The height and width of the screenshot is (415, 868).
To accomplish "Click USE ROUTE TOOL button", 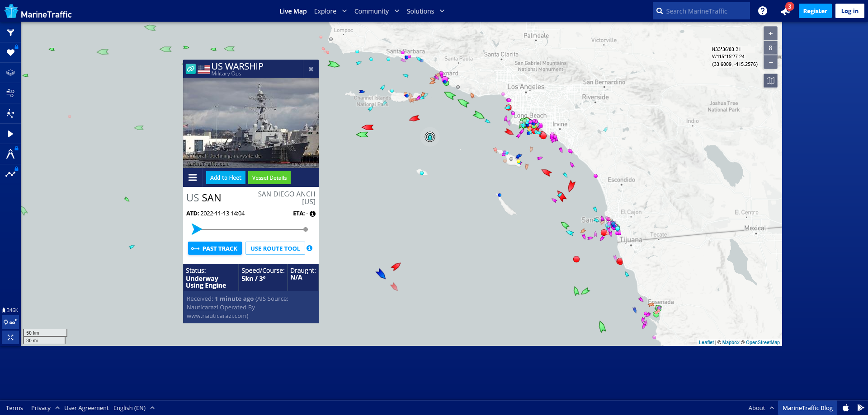I will pyautogui.click(x=275, y=248).
